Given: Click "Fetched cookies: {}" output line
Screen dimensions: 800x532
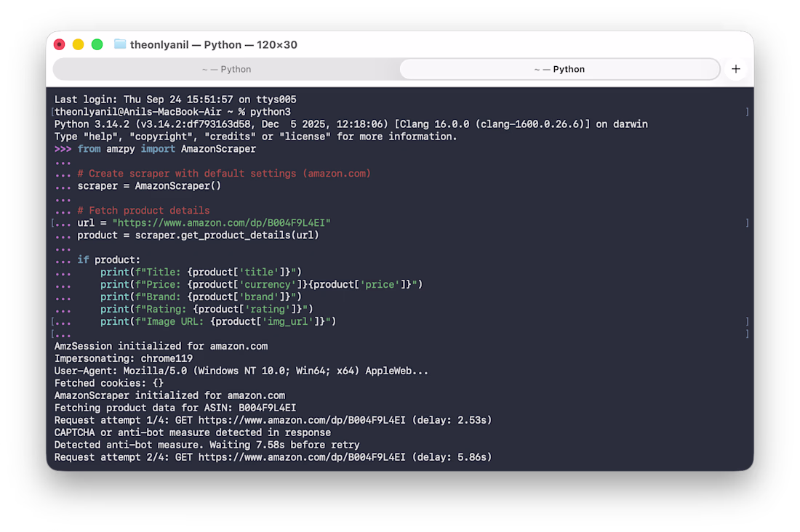Looking at the screenshot, I should (109, 383).
